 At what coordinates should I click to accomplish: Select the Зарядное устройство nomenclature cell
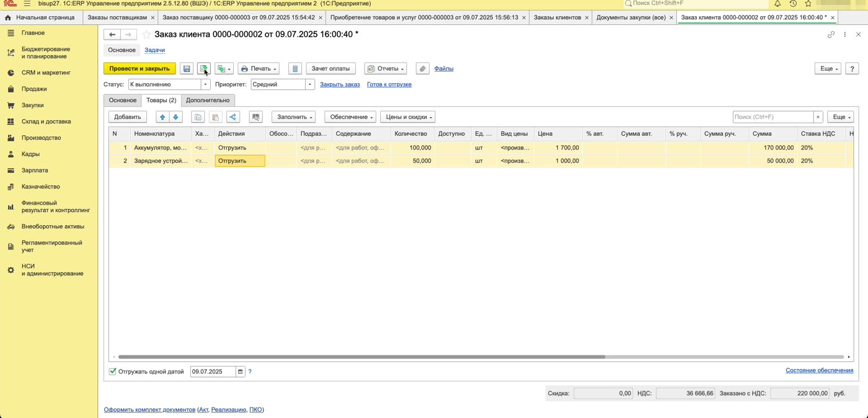tap(161, 161)
